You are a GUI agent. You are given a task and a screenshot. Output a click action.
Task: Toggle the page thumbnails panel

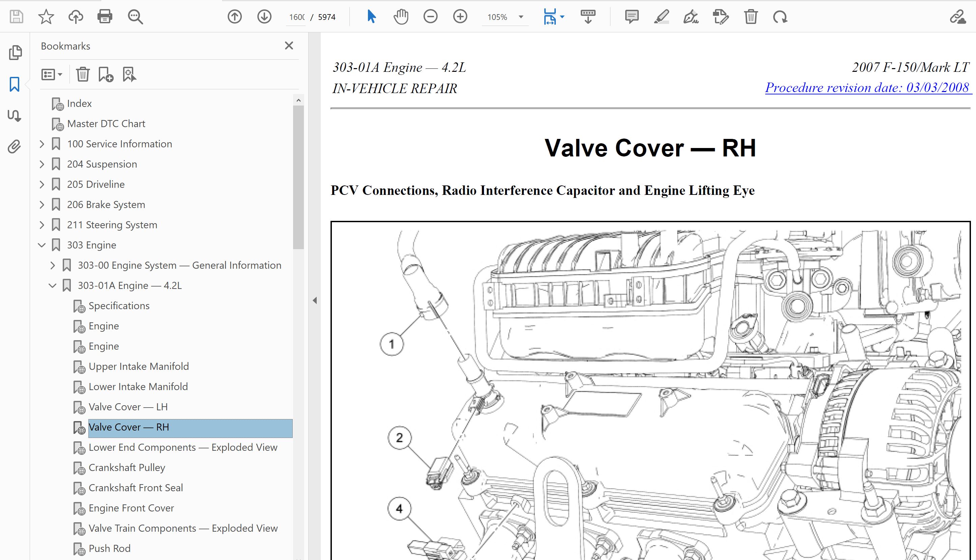click(15, 53)
